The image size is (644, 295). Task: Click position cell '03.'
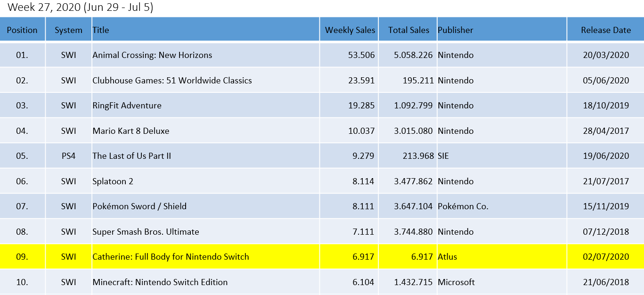(x=22, y=105)
